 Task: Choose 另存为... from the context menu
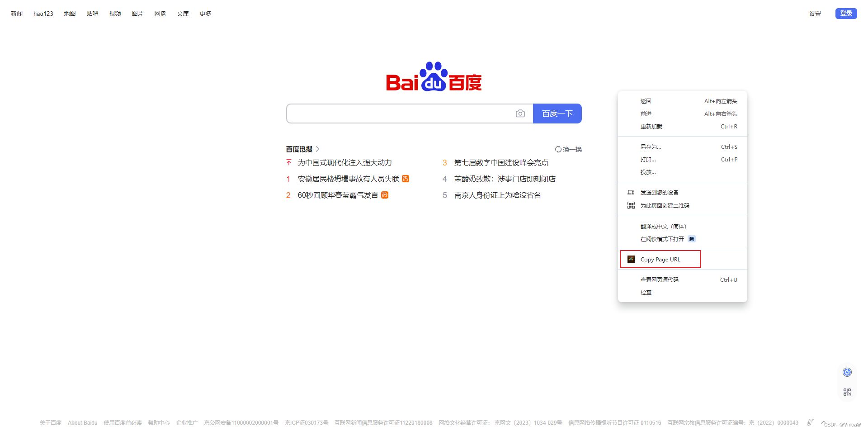pos(683,147)
